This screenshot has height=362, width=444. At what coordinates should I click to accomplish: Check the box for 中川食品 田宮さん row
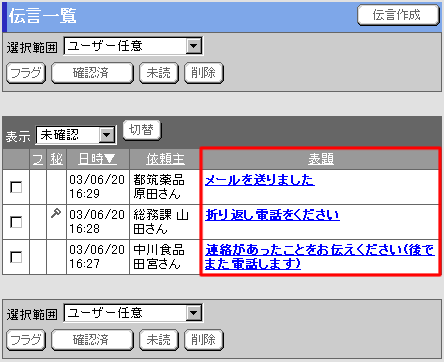point(16,257)
